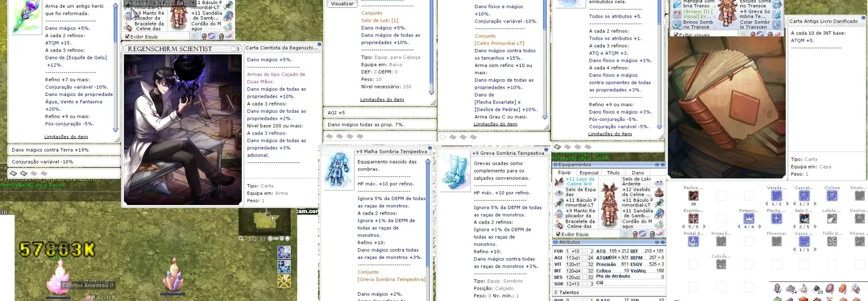Toggle Exibir Equip checkbox in Equipamentos window
868x301 pixels.
558,234
